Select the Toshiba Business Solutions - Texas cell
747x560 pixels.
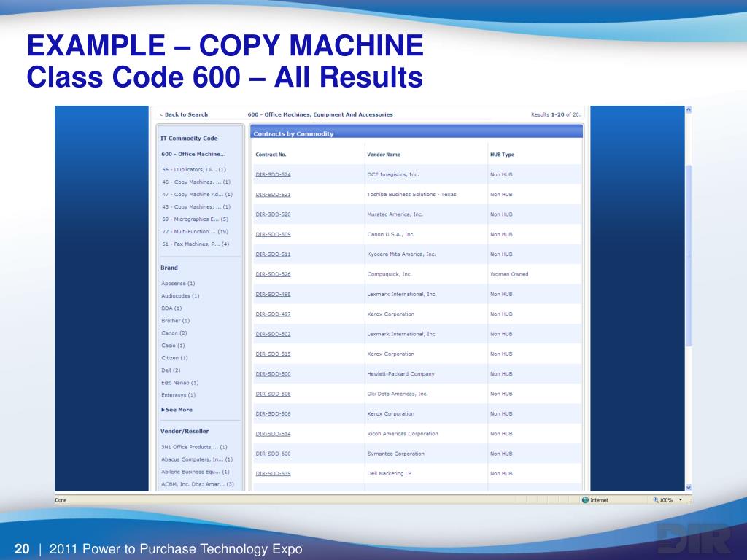[x=411, y=194]
